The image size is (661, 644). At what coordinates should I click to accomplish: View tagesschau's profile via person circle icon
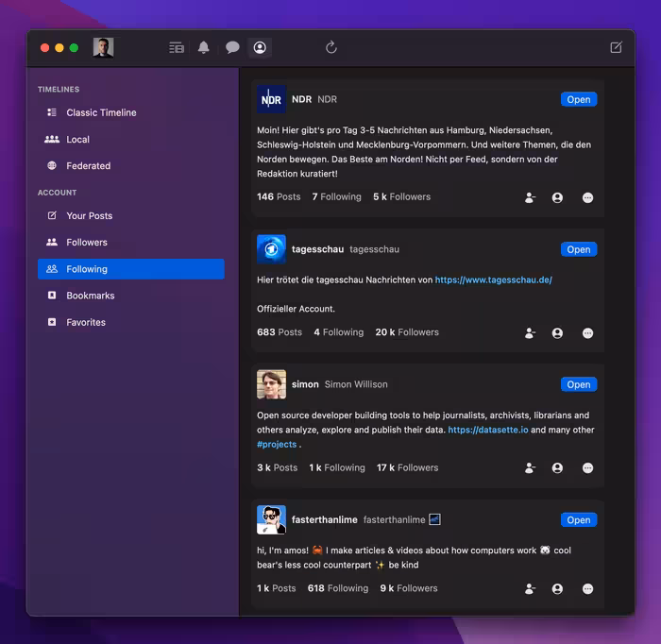point(557,333)
